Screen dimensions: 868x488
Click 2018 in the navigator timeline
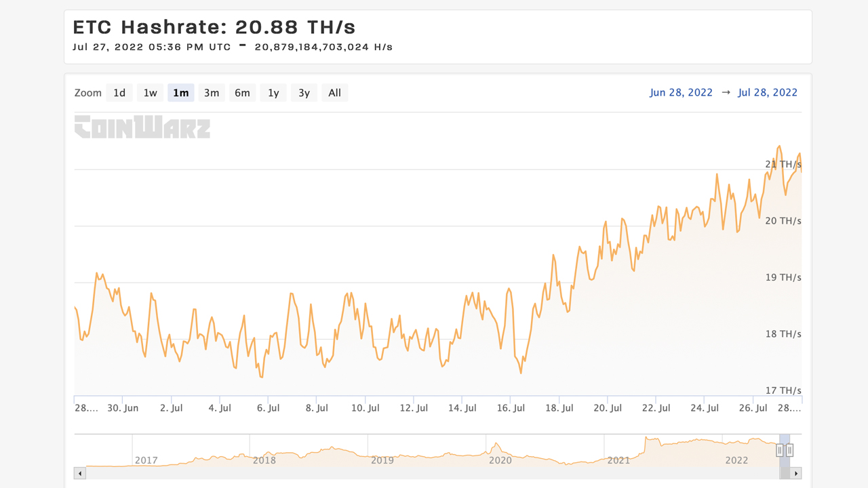coord(264,460)
